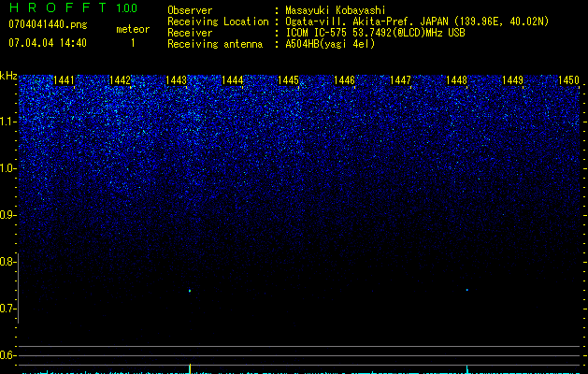
Task: Click the meteor echo dot near 1448
Action: (x=466, y=290)
